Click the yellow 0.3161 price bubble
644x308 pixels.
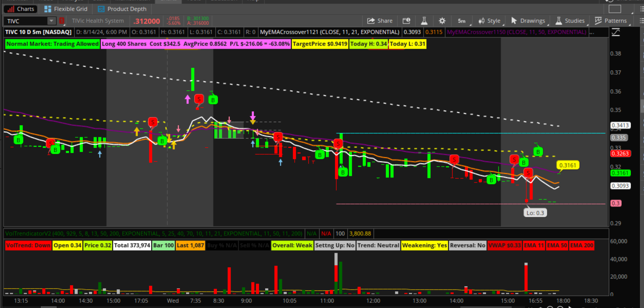pyautogui.click(x=567, y=165)
